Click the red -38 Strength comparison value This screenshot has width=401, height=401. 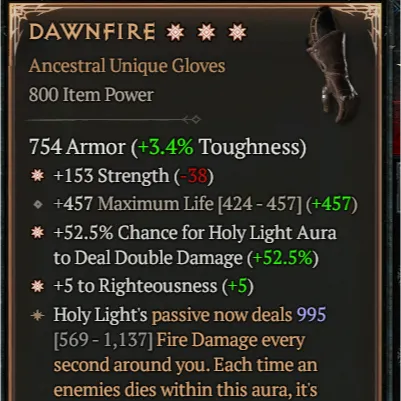click(x=193, y=176)
